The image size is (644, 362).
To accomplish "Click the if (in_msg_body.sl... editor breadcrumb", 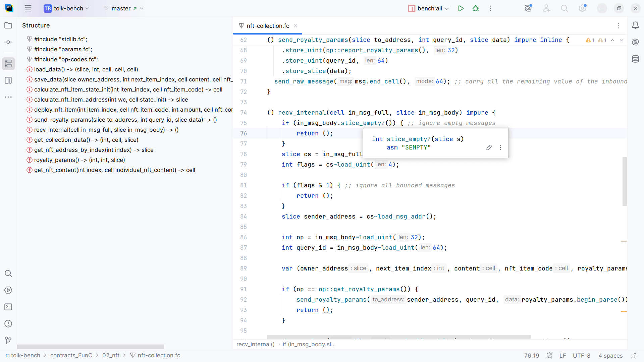I will pos(309,344).
